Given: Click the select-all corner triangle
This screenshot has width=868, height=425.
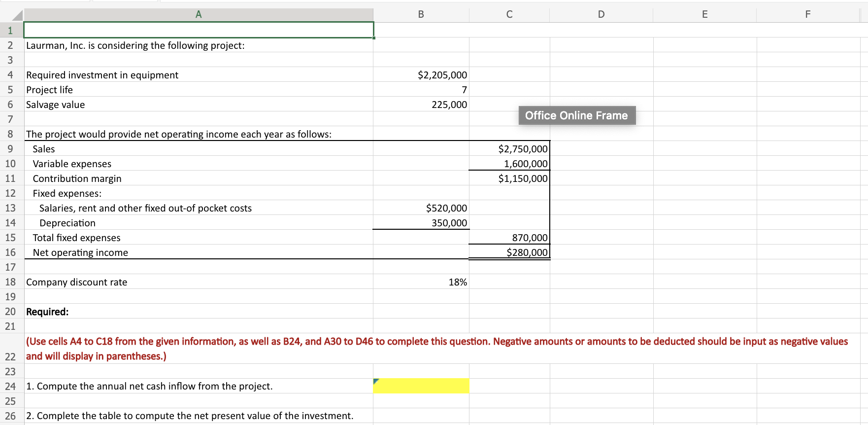Looking at the screenshot, I should pyautogui.click(x=17, y=15).
